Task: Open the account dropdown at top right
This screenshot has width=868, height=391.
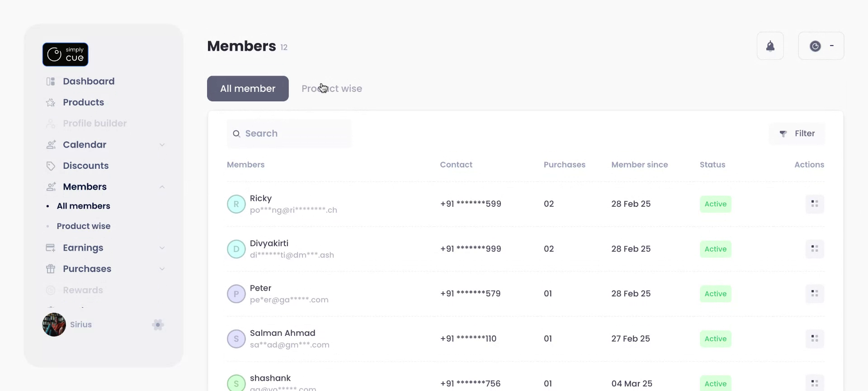Action: [x=821, y=46]
